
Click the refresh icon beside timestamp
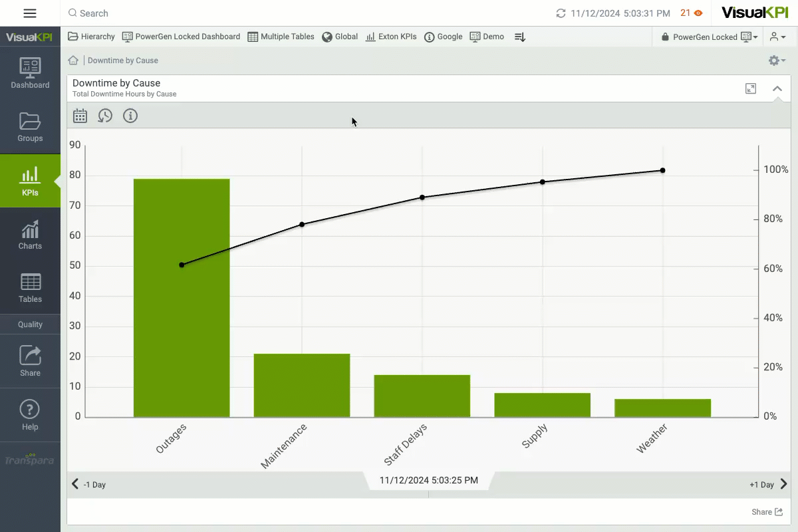click(x=561, y=13)
